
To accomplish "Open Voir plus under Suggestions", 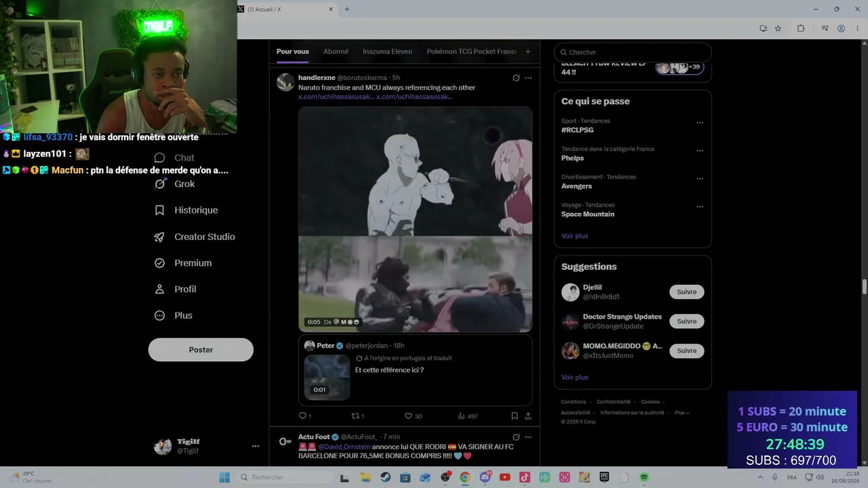I will click(575, 378).
